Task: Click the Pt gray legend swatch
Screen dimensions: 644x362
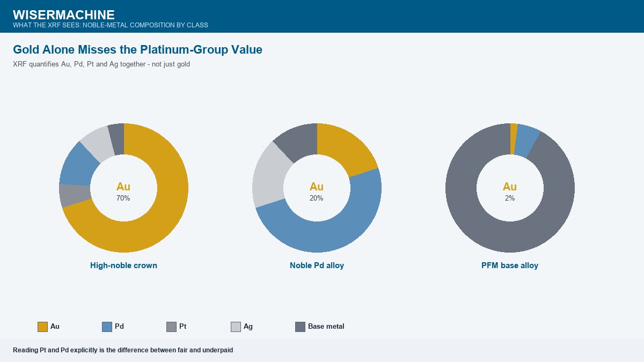Action: click(171, 327)
